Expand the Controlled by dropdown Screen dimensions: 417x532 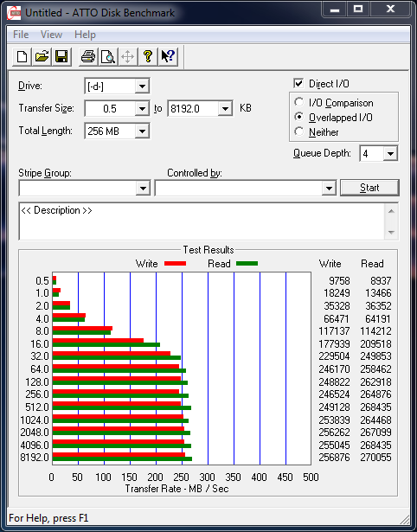tap(329, 188)
